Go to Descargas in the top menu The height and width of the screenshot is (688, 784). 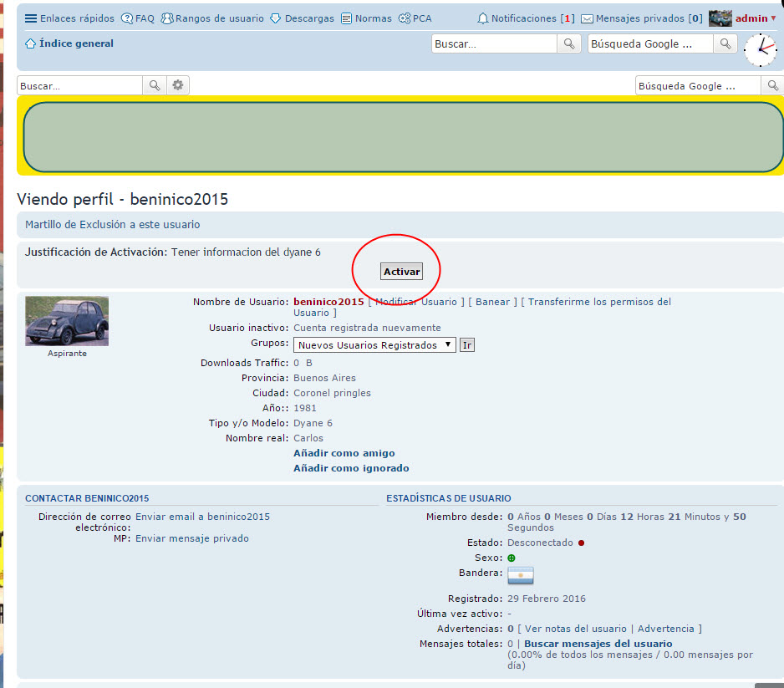point(302,18)
